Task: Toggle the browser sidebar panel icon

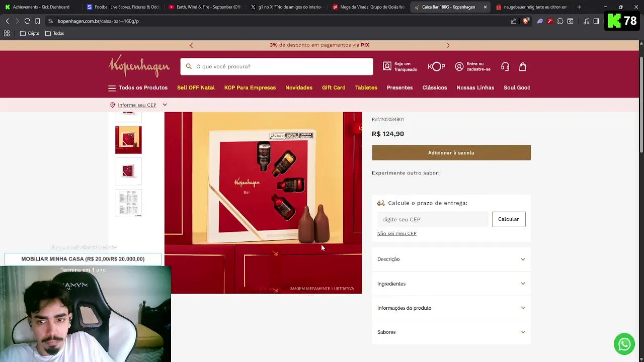Action: [596, 21]
